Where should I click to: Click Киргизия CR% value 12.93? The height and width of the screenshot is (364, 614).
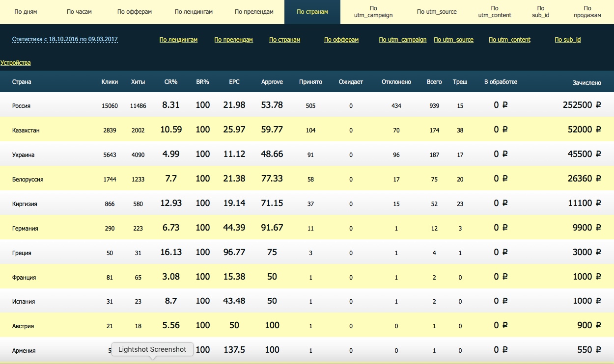click(171, 203)
